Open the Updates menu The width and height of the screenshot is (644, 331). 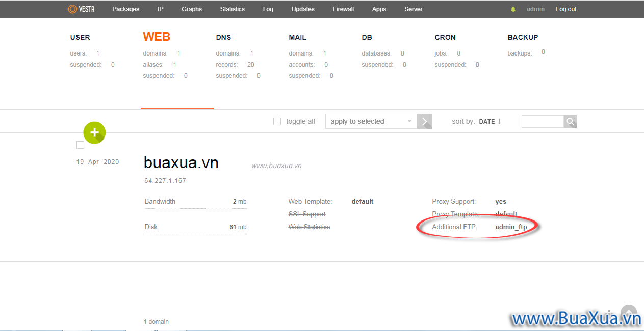coord(303,9)
